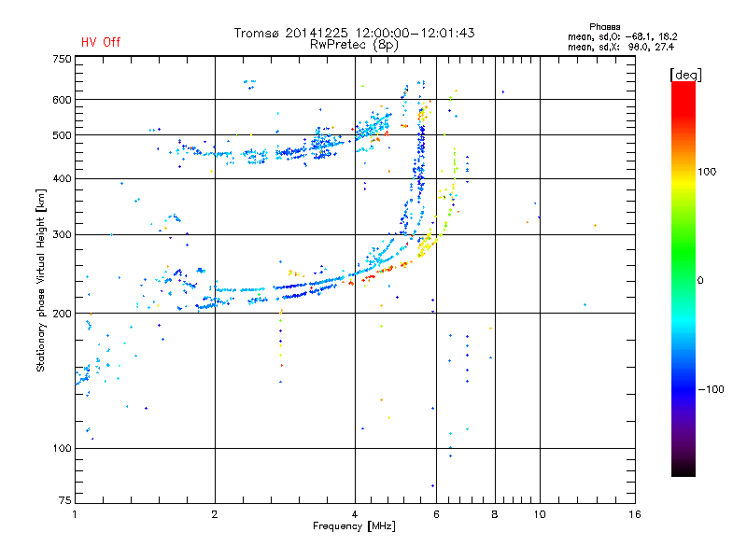Click the y-axis '200' tick label
This screenshot has width=747, height=560.
[62, 314]
